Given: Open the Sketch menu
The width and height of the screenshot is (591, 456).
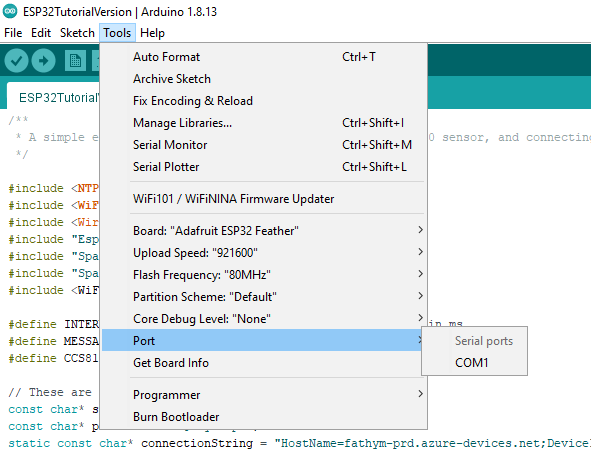Looking at the screenshot, I should coord(77,33).
